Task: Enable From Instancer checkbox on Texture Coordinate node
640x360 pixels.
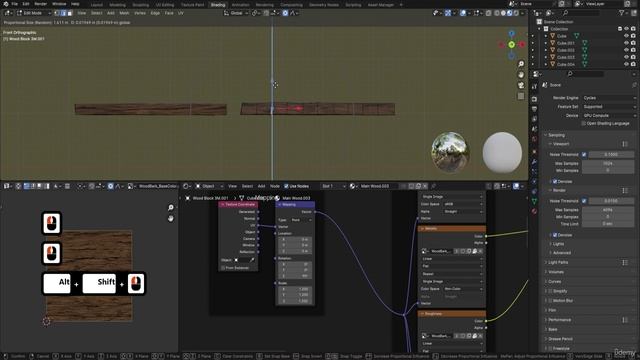Action: pos(223,268)
